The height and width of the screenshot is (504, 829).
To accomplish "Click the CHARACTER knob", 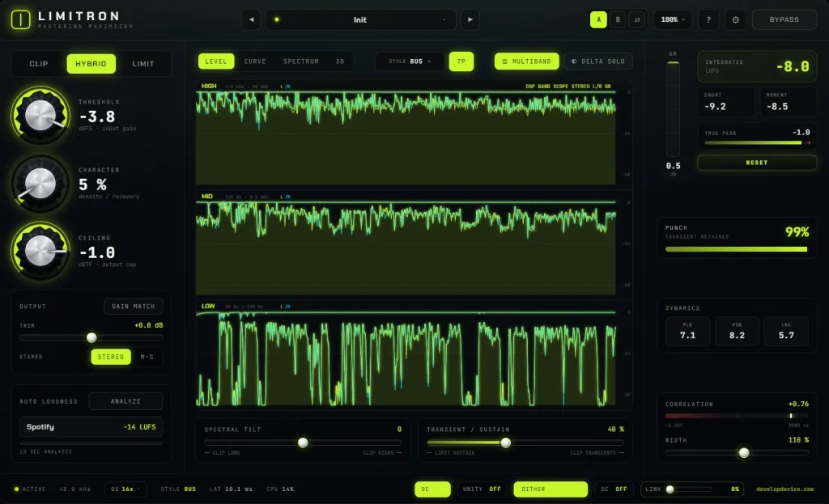I will [40, 184].
